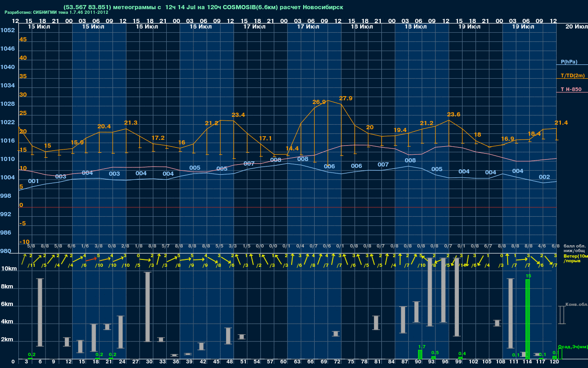
Task: Click the 26.9 temperature label
Action: (319, 102)
